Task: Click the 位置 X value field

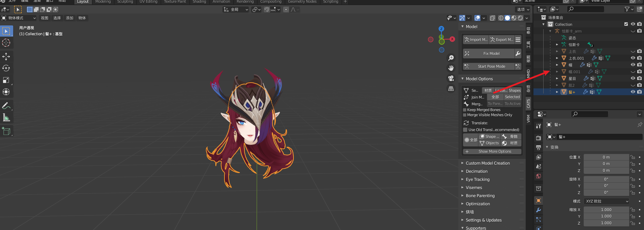Action: click(606, 157)
